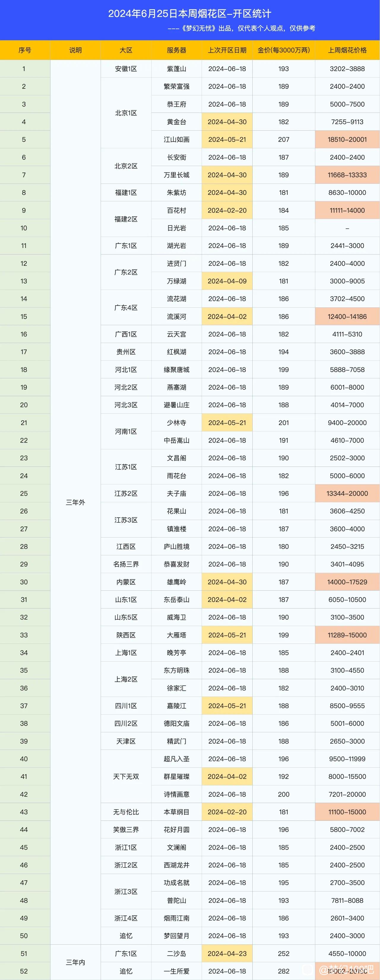Image resolution: width=380 pixels, height=980 pixels.
Task: Click the 东方明珠 server cell
Action: point(177,670)
